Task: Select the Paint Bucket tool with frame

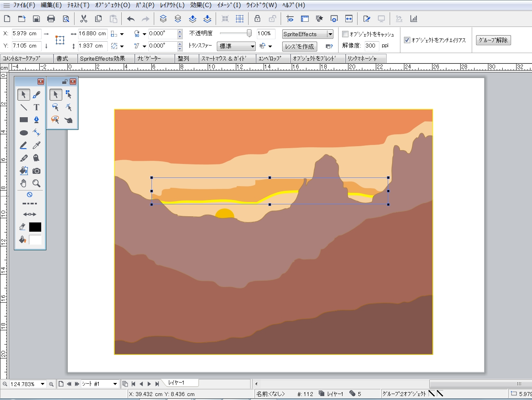Action: 24,171
